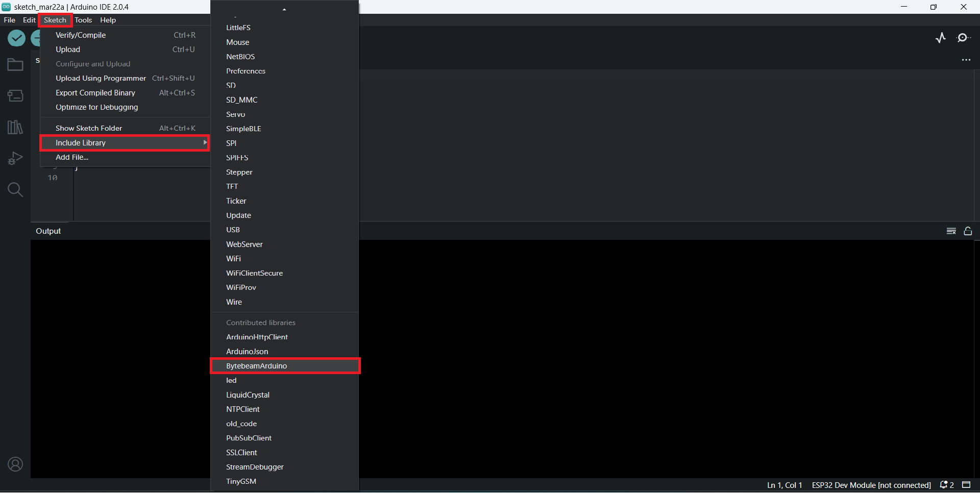Click ESP32 Dev Module status entry

[x=871, y=485]
